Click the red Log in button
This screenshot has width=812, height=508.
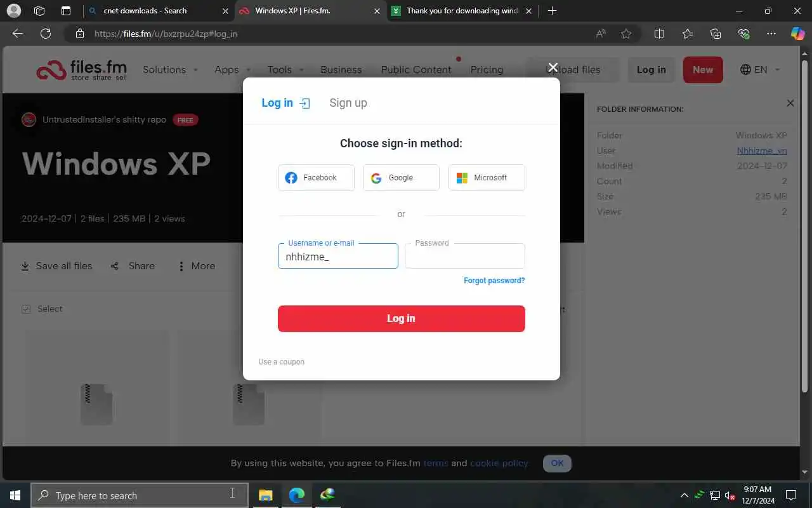pos(401,319)
